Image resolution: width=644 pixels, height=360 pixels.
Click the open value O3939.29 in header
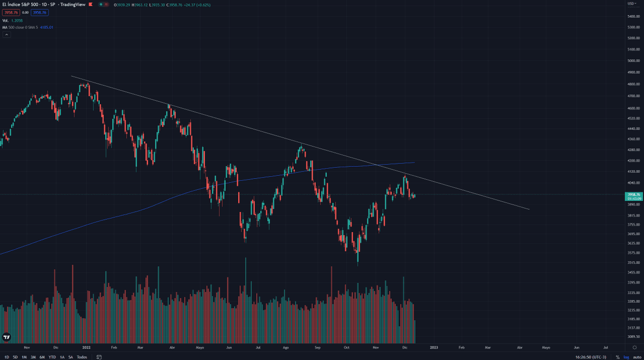coord(121,4)
